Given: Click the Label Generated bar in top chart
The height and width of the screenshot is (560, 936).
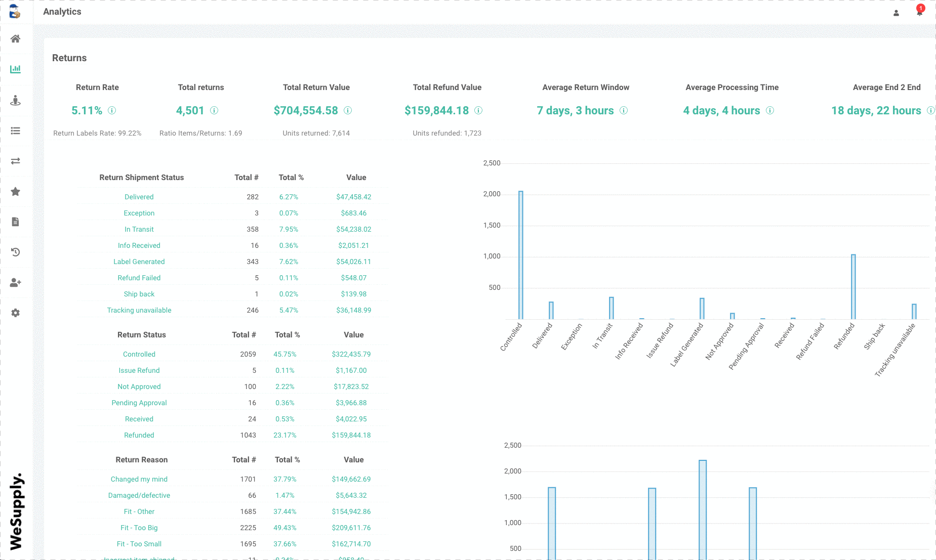Looking at the screenshot, I should point(702,309).
